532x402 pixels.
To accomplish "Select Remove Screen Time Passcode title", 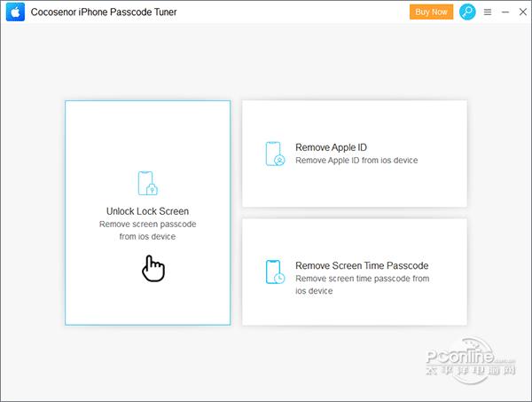I will (x=362, y=265).
